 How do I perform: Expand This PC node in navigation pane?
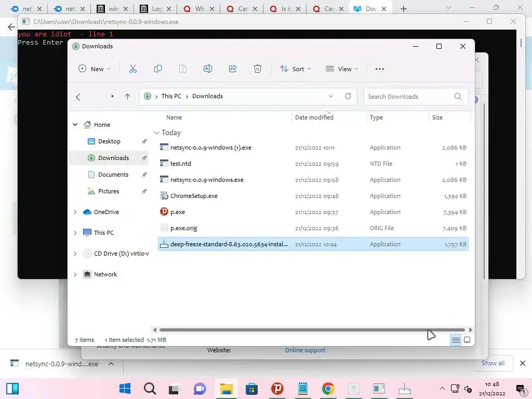coord(75,233)
